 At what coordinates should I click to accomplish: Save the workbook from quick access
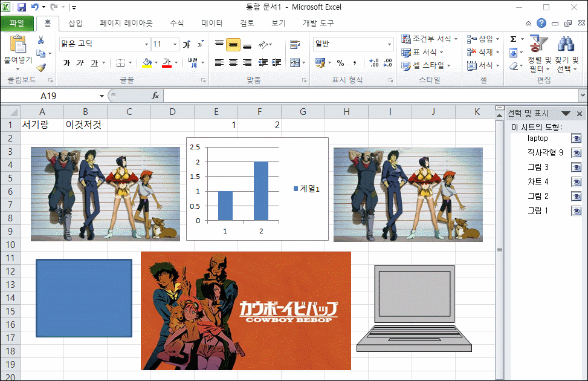[22, 7]
